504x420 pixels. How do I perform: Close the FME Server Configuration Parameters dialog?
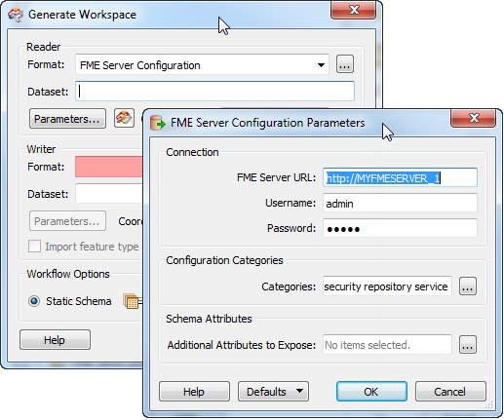473,118
